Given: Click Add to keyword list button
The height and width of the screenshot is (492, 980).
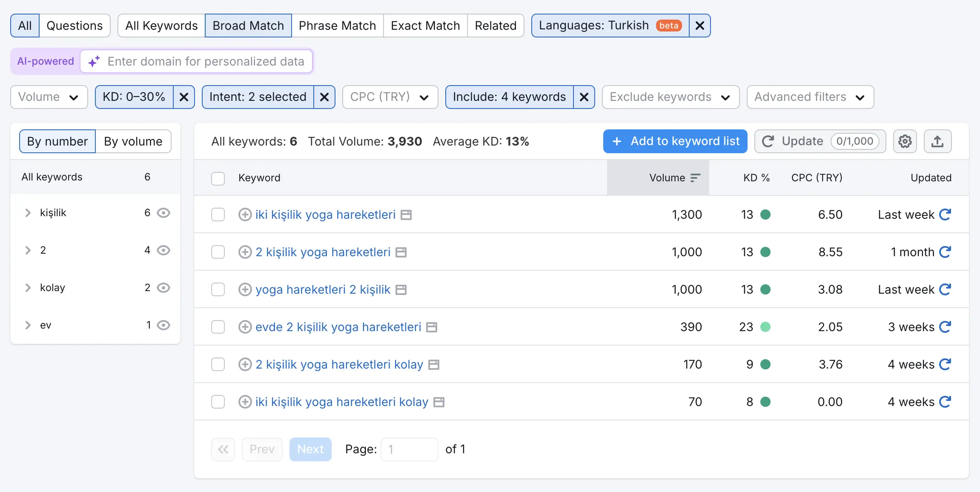Looking at the screenshot, I should click(675, 141).
